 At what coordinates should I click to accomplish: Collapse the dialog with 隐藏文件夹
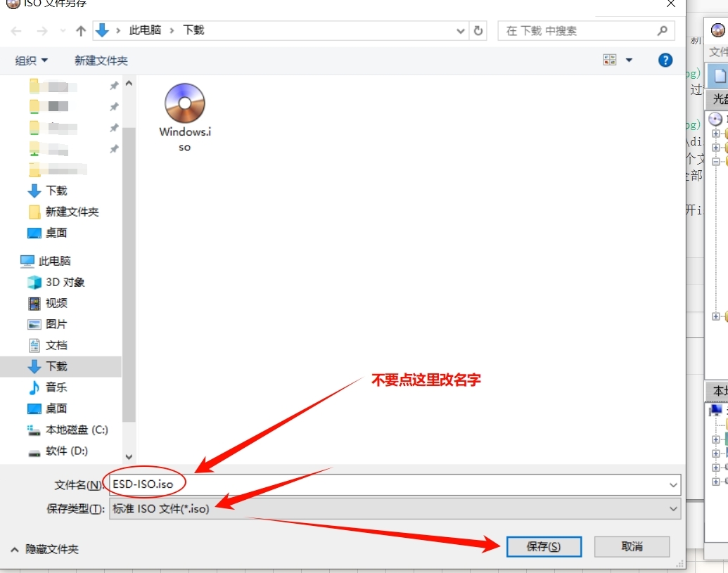pyautogui.click(x=45, y=549)
